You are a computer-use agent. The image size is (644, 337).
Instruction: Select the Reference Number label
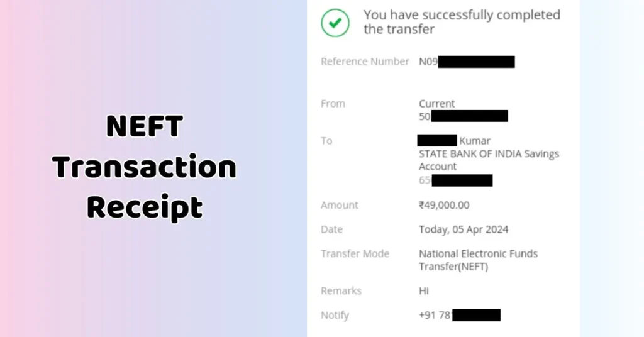coord(365,62)
